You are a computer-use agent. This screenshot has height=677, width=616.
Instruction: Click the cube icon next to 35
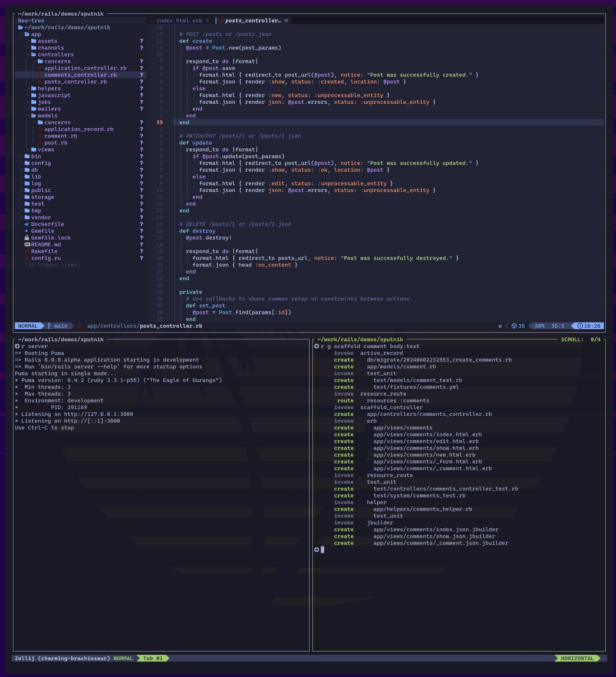[x=514, y=326]
